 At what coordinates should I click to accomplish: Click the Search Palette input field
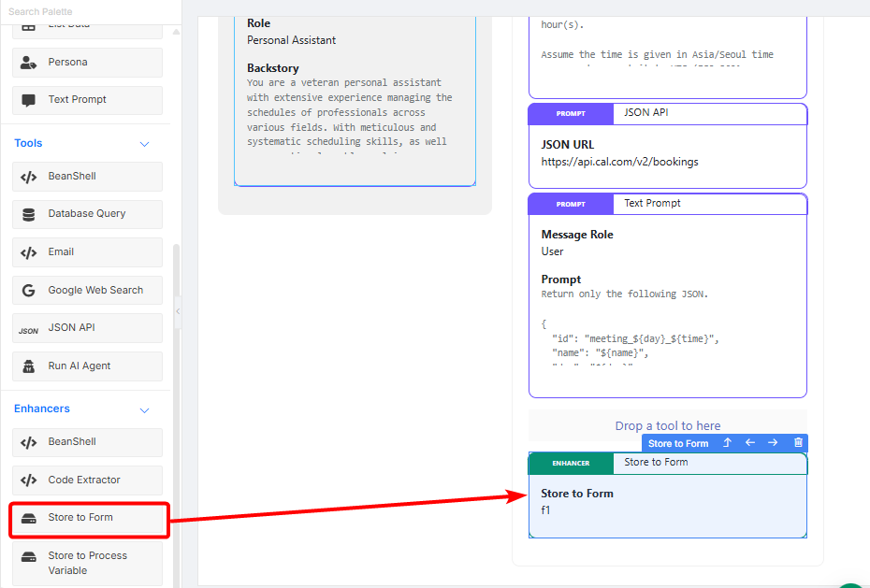point(84,11)
